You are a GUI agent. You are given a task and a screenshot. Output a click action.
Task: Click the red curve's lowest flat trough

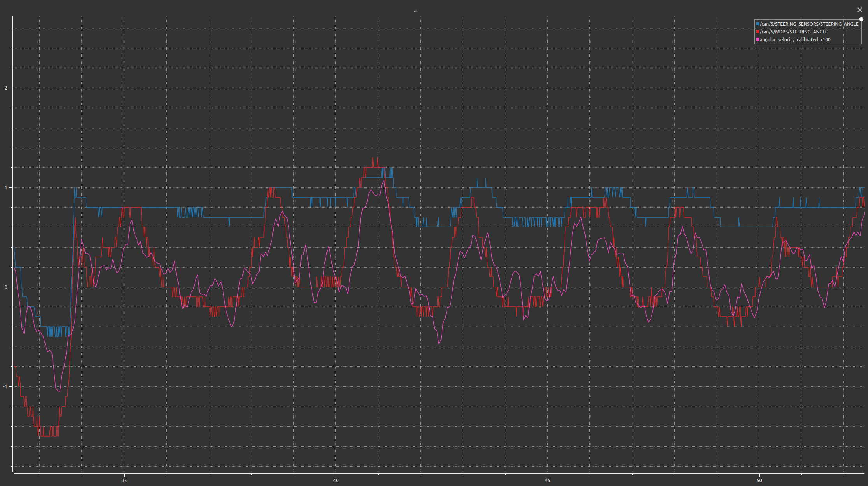click(47, 436)
